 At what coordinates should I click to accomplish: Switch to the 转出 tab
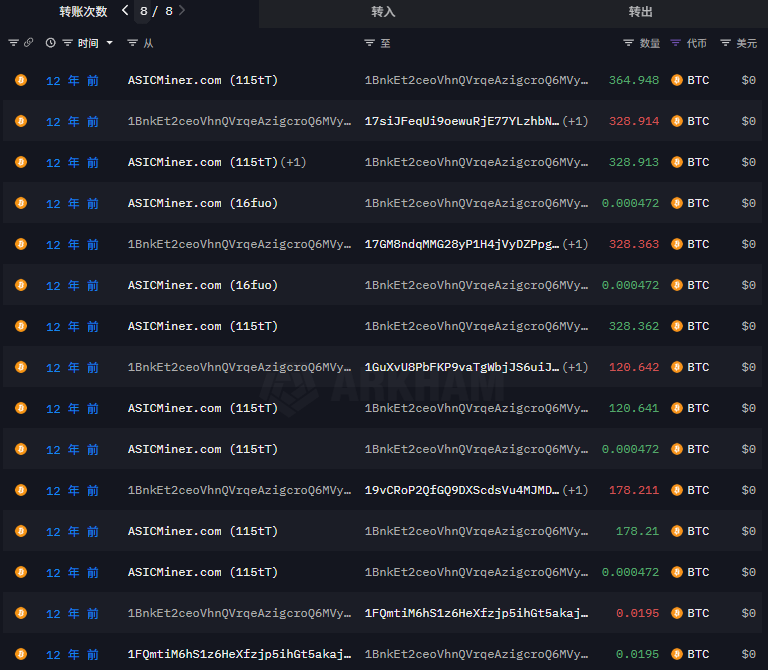640,12
